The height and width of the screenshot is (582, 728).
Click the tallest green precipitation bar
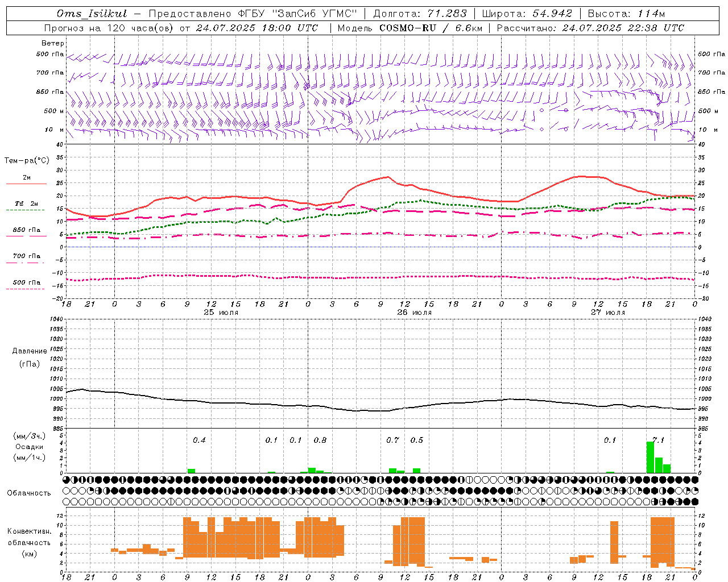click(650, 457)
